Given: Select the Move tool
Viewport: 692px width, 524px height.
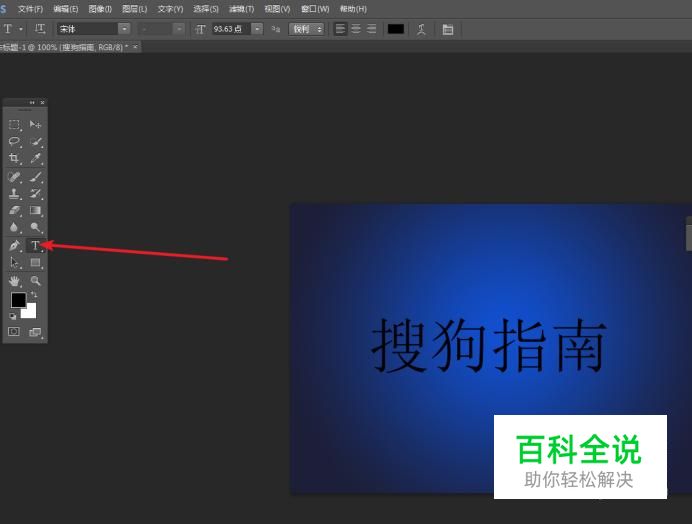Looking at the screenshot, I should [35, 125].
